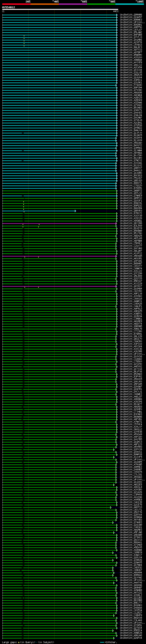Select label UniRef100_Q7XTJ3
The width and height of the screenshot is (146, 644).
point(131,37)
